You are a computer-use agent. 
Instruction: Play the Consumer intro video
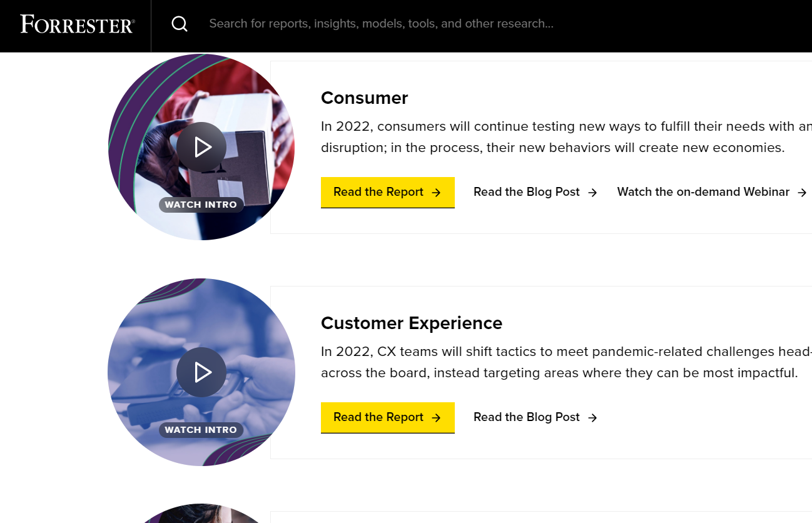coord(201,147)
